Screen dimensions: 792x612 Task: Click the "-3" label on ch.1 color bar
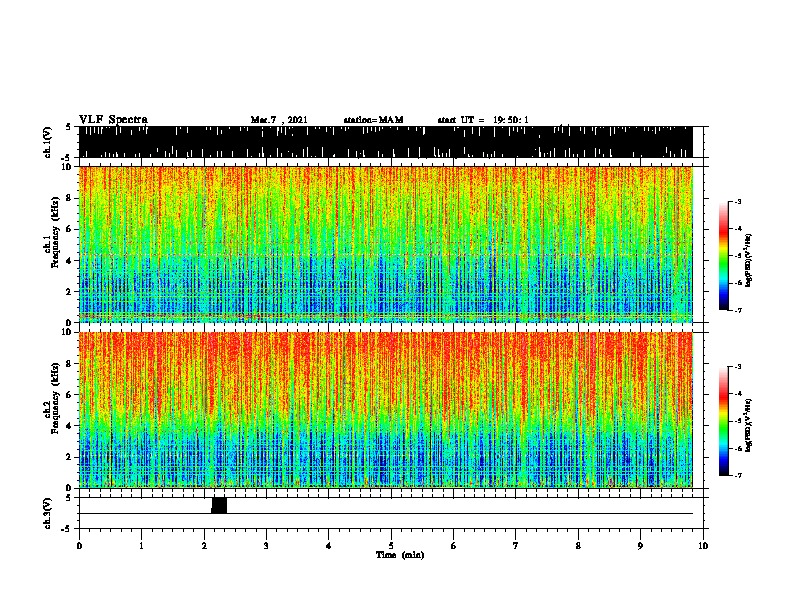tap(737, 201)
